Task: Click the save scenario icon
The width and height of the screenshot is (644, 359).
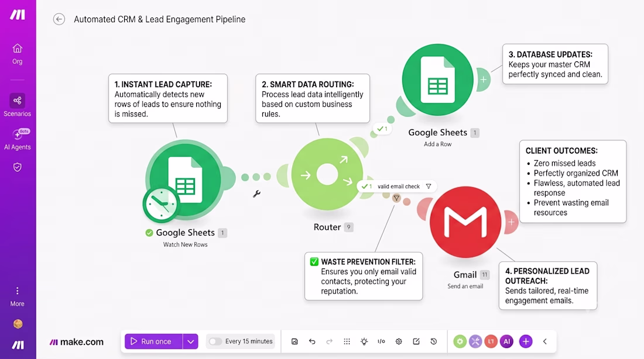Action: 294,341
